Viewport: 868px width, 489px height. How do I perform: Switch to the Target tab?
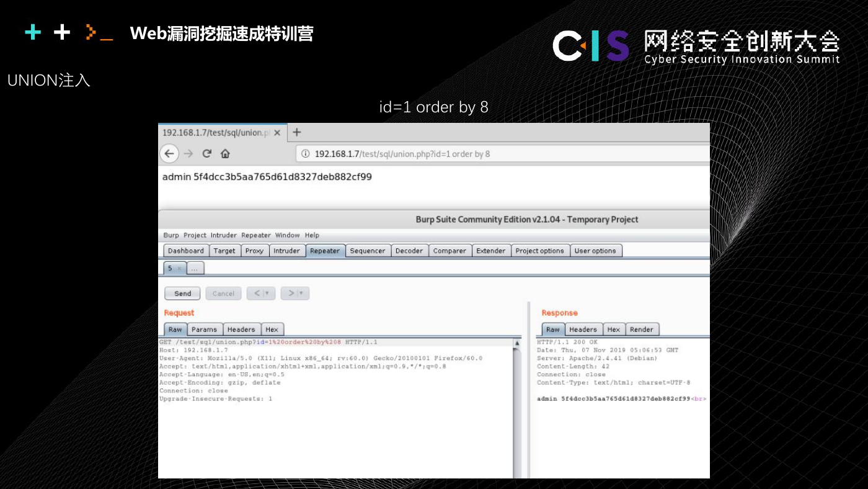pos(224,251)
